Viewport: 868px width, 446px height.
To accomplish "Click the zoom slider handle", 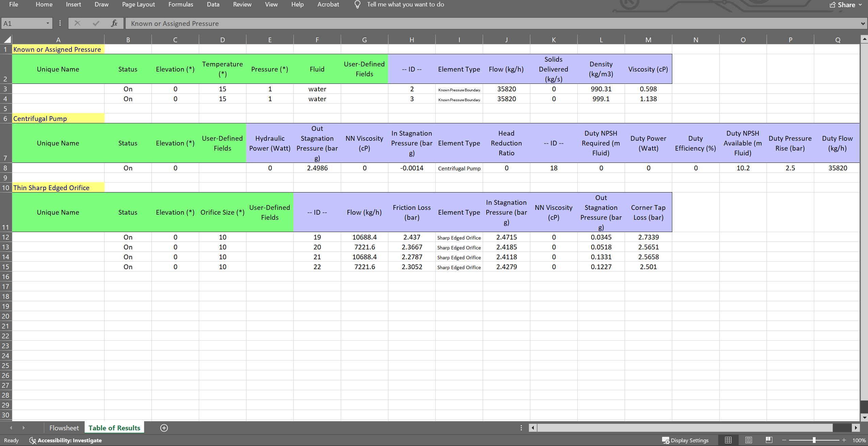I will pyautogui.click(x=814, y=440).
